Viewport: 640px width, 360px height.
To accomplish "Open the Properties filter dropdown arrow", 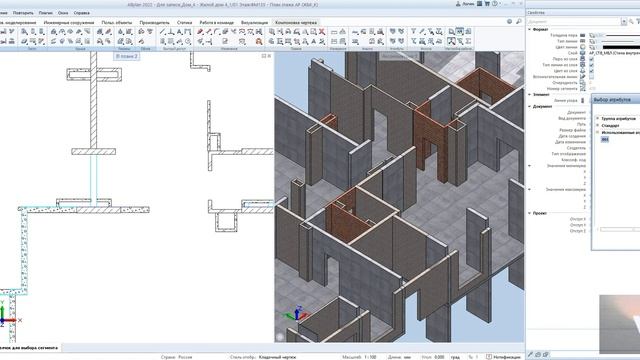I will (x=624, y=22).
